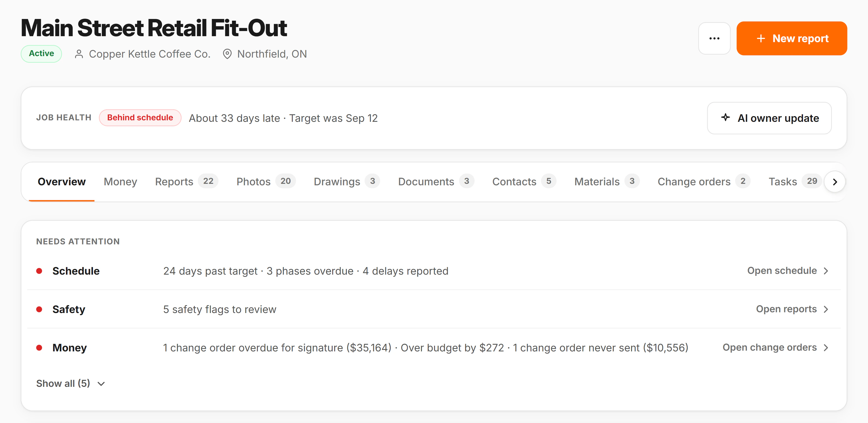Open the Money tab
This screenshot has height=423, width=868.
coord(120,182)
